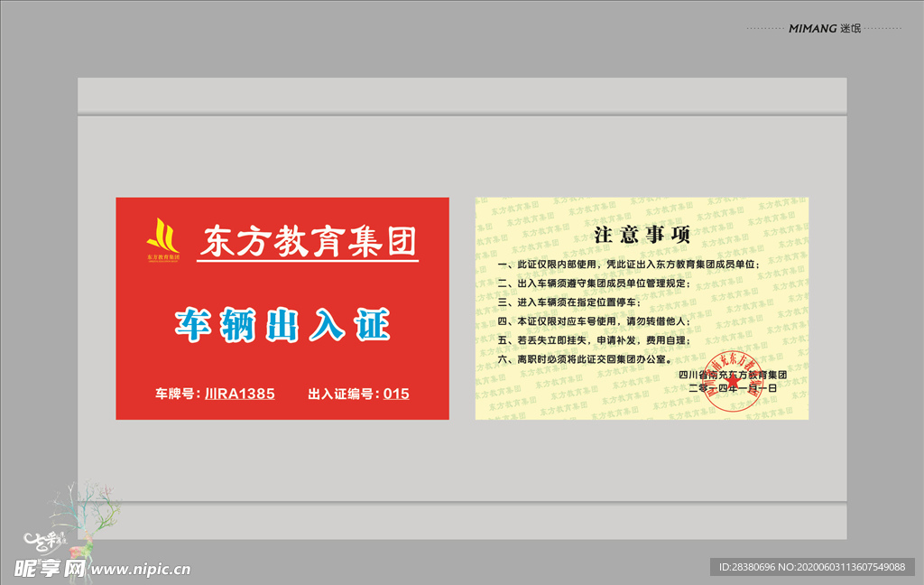
Task: Click the yellow notice card back
Action: point(642,309)
